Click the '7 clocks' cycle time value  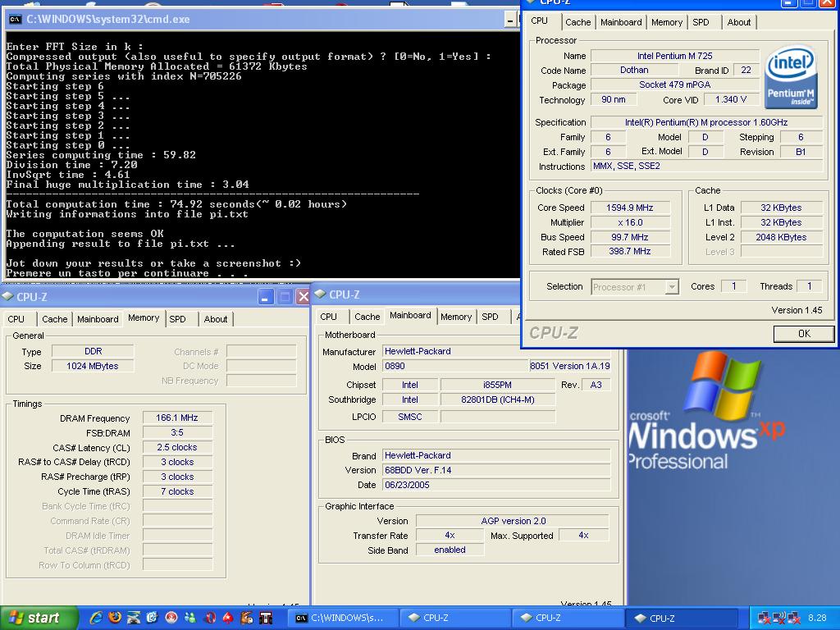click(x=177, y=491)
